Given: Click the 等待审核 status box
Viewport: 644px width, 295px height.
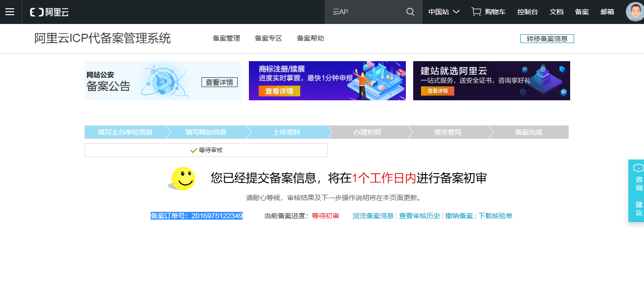Looking at the screenshot, I should (x=206, y=150).
